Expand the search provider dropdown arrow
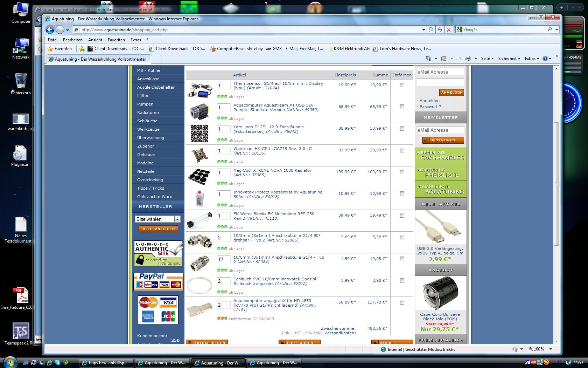Image resolution: width=588 pixels, height=368 pixels. pyautogui.click(x=556, y=30)
